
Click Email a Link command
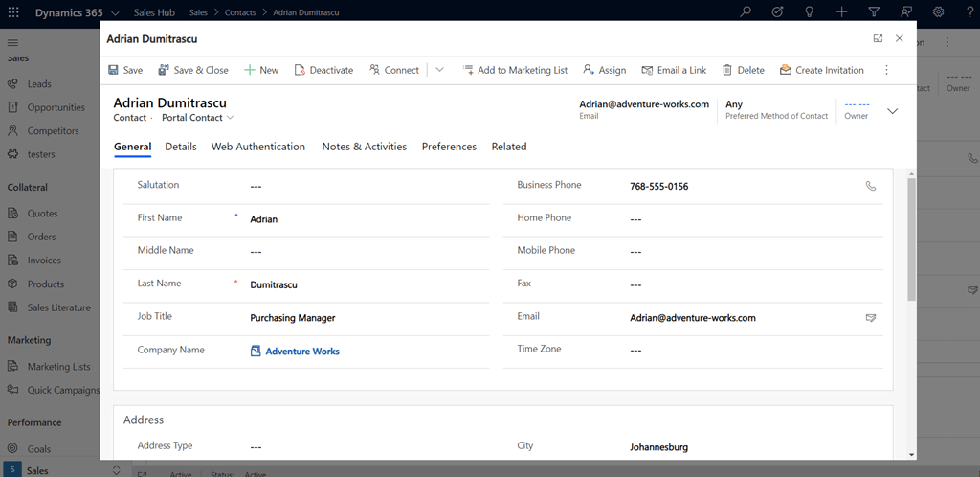pyautogui.click(x=674, y=70)
